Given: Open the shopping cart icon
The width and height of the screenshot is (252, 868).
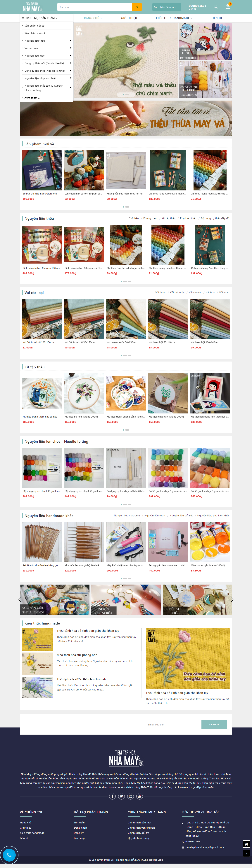Looking at the screenshot, I should [x=228, y=7].
